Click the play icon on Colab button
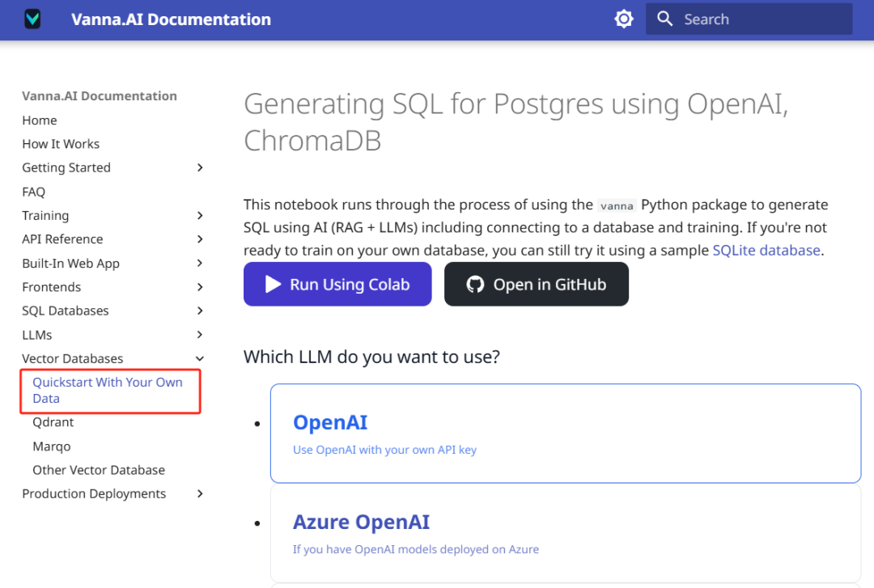The height and width of the screenshot is (588, 874). tap(273, 284)
